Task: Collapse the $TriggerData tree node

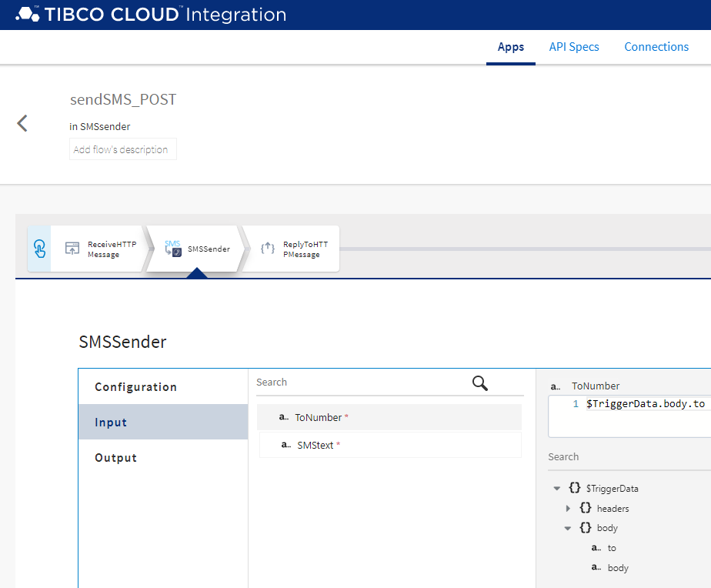Action: coord(557,489)
